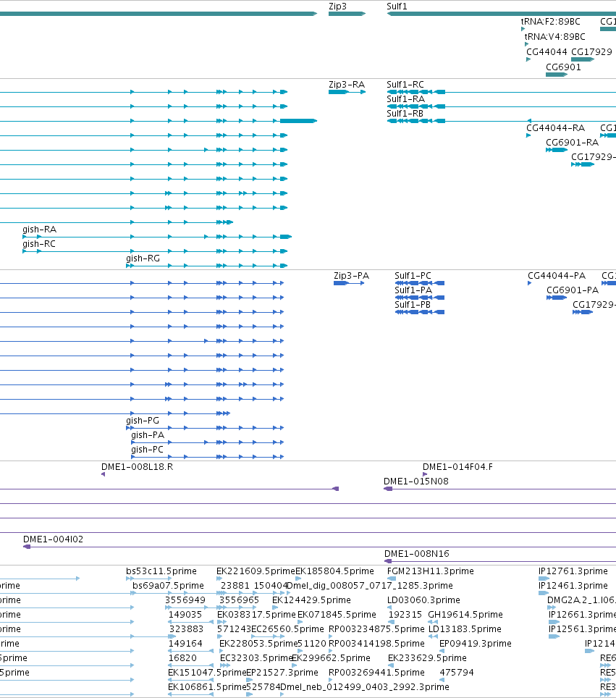Select the EK221609.5prime EST label

pos(256,571)
